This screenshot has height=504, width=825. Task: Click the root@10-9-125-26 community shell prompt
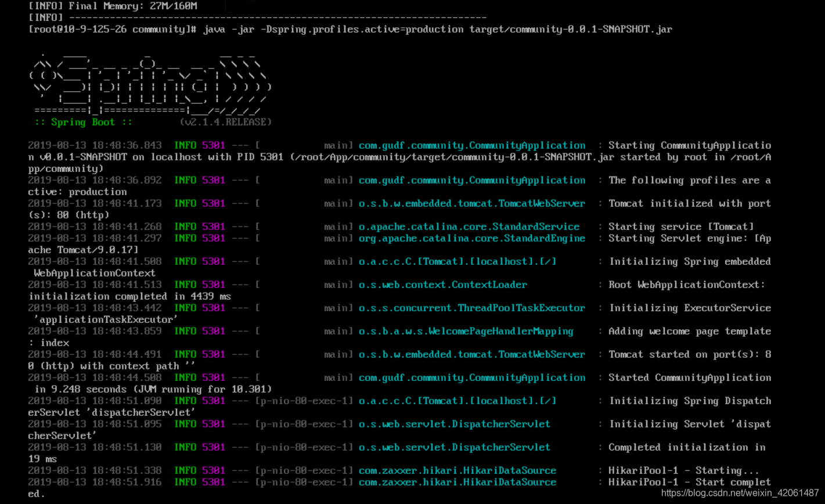point(113,29)
